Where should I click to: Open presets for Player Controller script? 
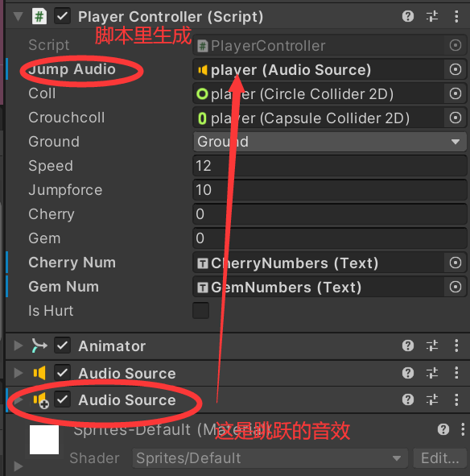(x=432, y=16)
